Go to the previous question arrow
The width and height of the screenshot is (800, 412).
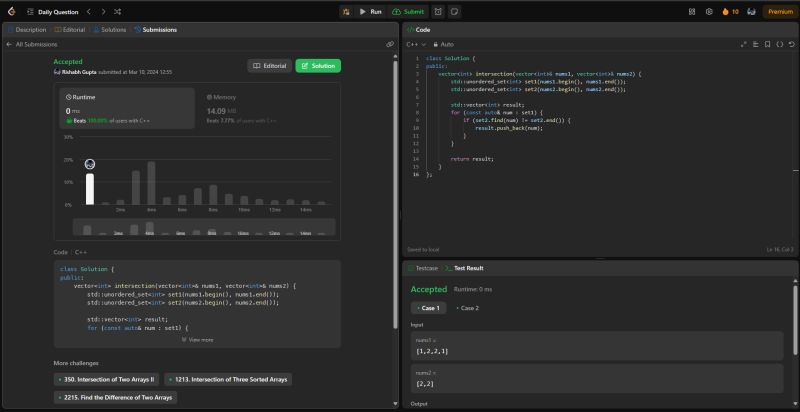tap(89, 11)
